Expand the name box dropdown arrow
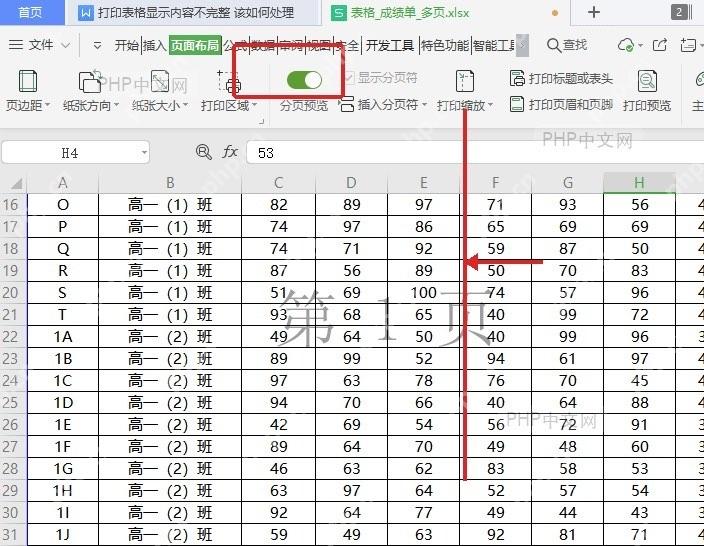 point(144,153)
